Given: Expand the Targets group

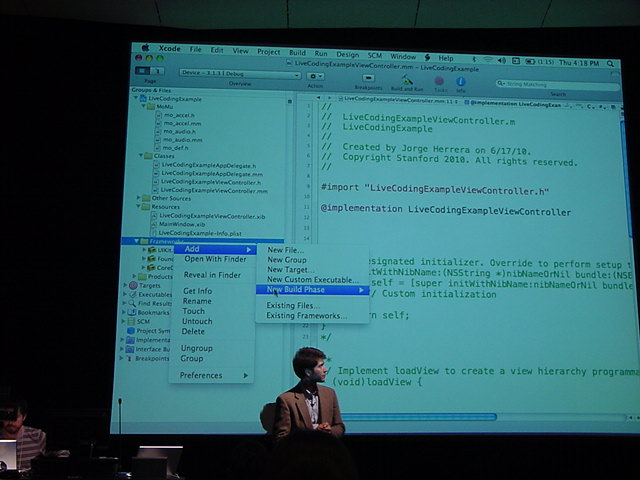Looking at the screenshot, I should (125, 285).
